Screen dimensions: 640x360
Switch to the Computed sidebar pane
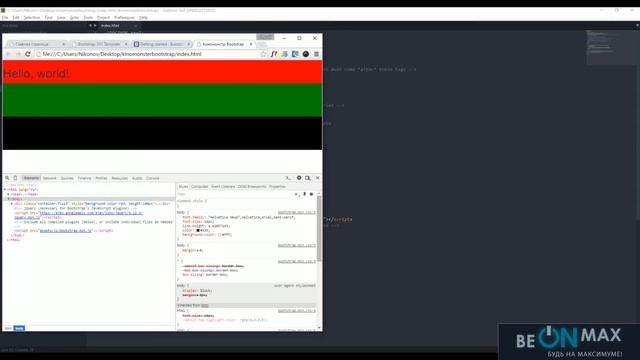coord(200,187)
